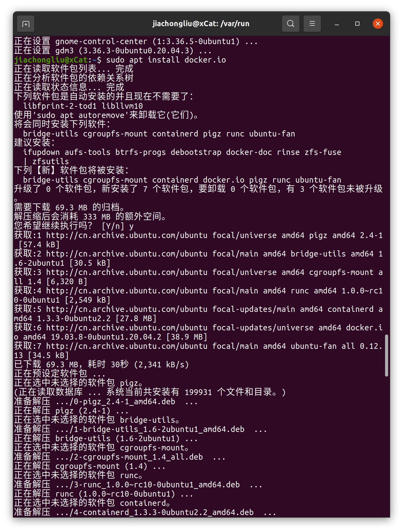Click the window title jiachongliu@xCat: /var/run

201,24
